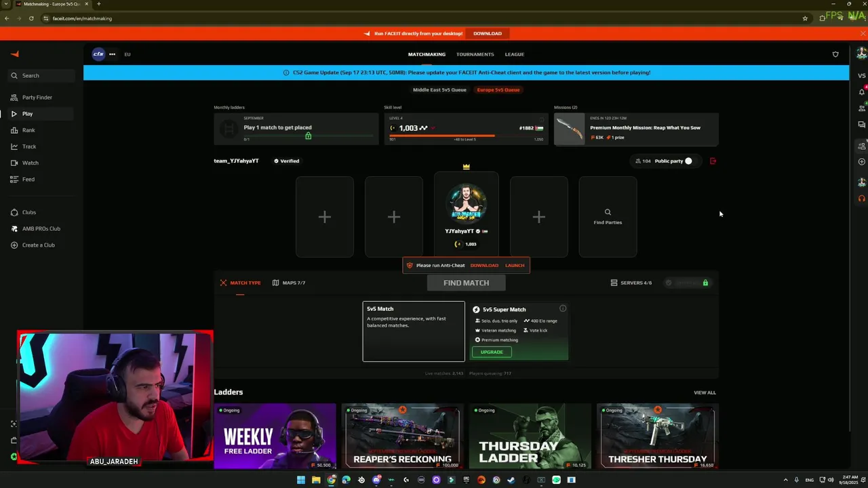The image size is (868, 488).
Task: Open the monthly ladder placement card
Action: (296, 129)
